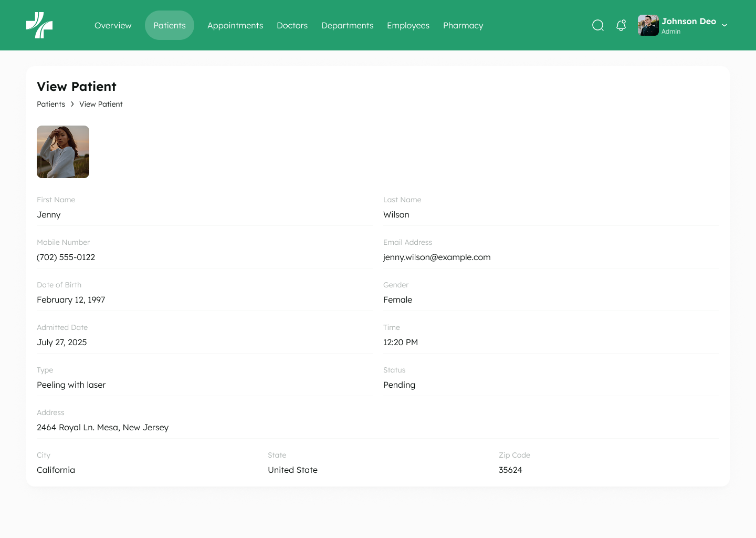Screen dimensions: 756x538
Task: Open the search icon in the header
Action: (x=598, y=25)
